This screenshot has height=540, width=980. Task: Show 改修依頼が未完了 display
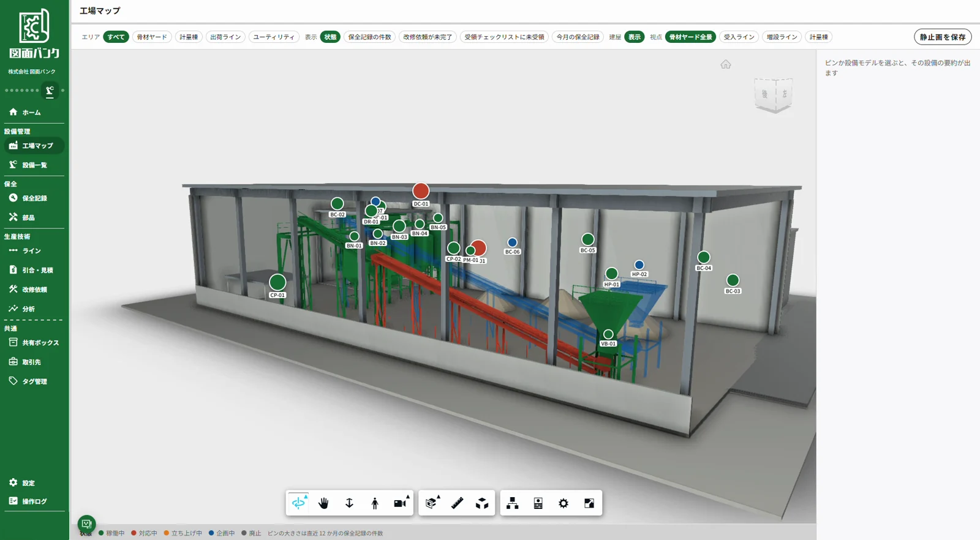click(428, 37)
